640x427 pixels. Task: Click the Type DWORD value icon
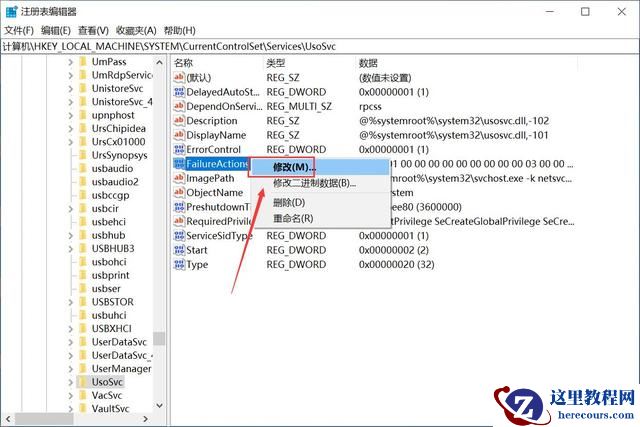point(179,265)
